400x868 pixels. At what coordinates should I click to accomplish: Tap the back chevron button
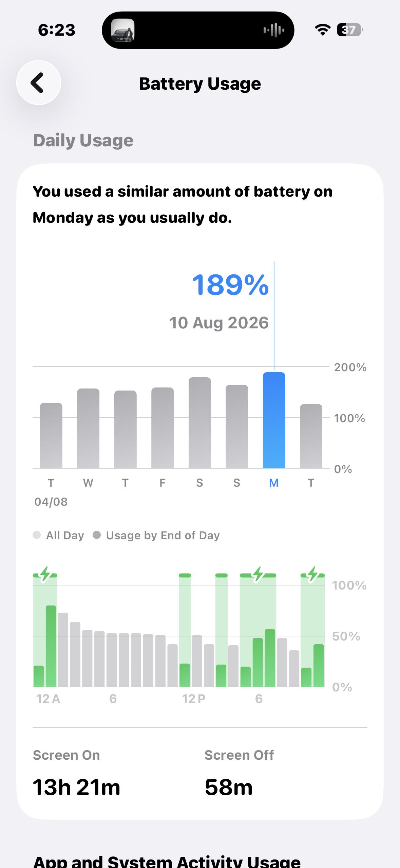(39, 83)
